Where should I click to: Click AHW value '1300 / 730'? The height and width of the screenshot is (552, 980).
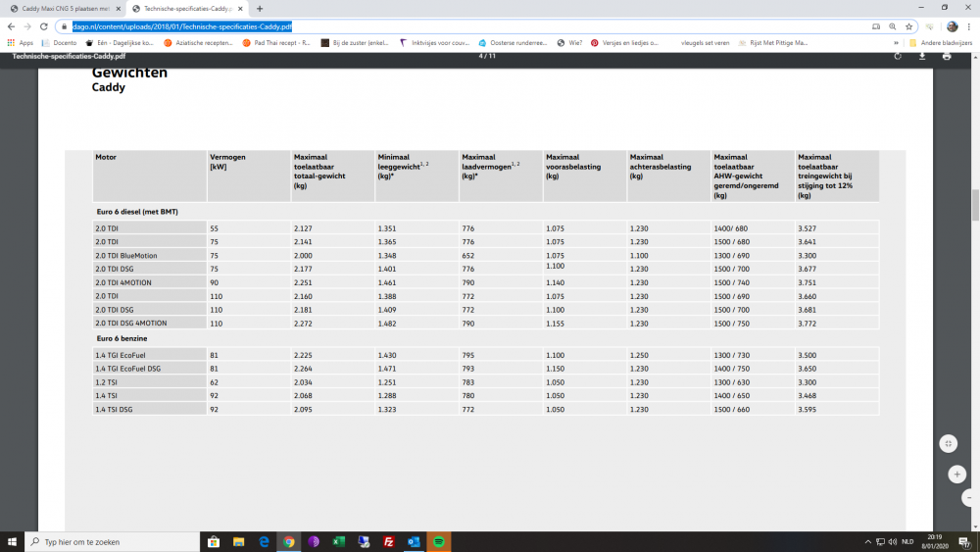pos(732,355)
